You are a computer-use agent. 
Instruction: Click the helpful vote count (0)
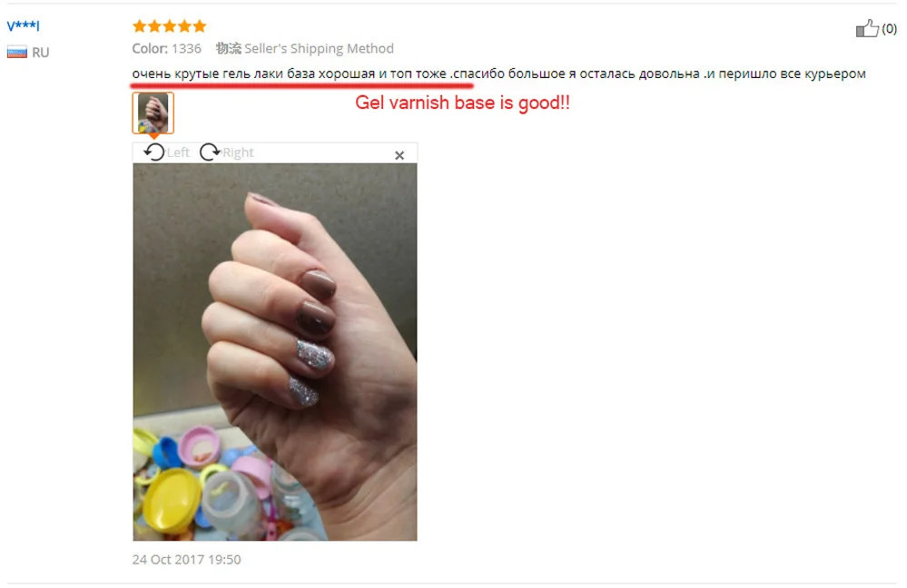[889, 28]
